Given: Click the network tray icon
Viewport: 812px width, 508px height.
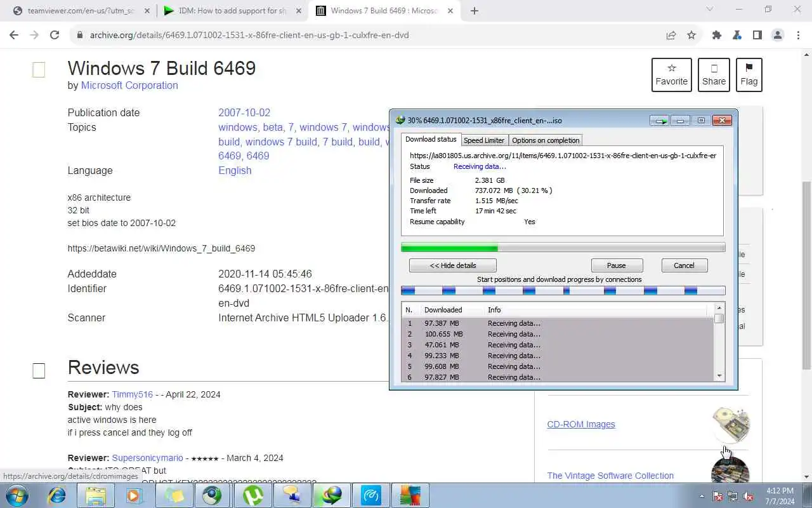Looking at the screenshot, I should (x=733, y=496).
